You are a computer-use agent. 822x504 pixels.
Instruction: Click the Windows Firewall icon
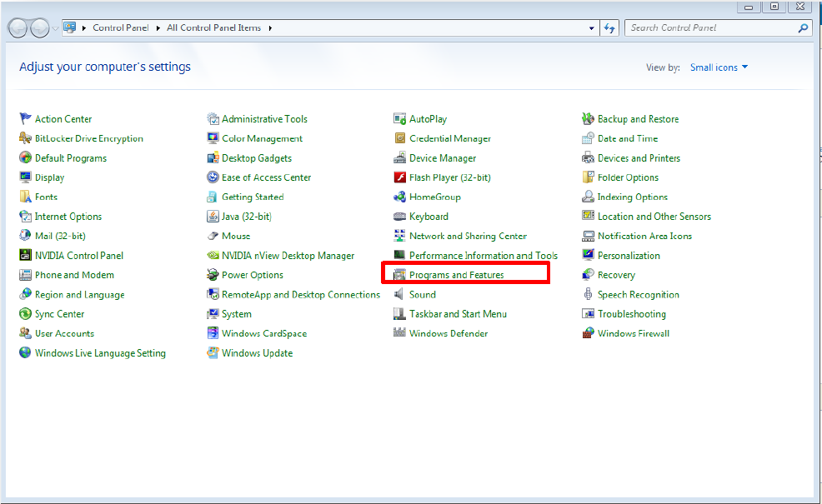click(588, 333)
